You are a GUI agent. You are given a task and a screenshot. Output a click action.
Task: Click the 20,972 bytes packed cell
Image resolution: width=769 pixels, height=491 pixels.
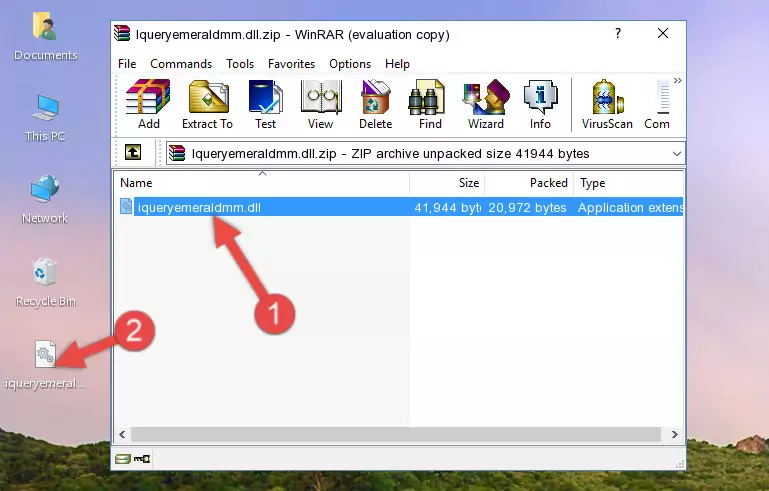[x=527, y=207]
